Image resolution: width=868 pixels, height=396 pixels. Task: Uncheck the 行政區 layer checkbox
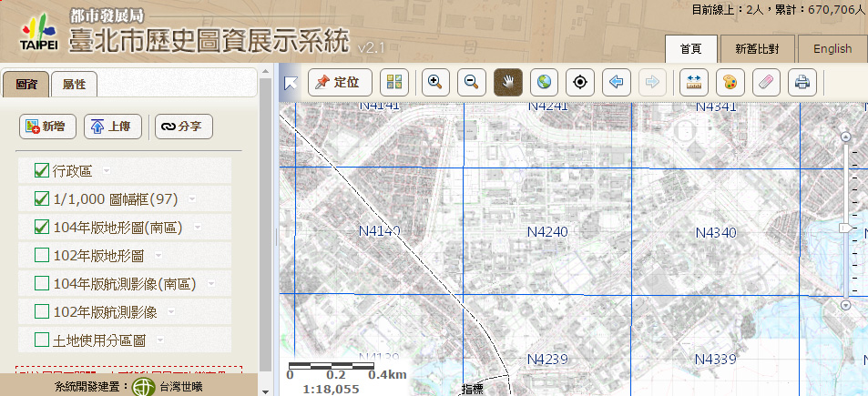click(41, 170)
